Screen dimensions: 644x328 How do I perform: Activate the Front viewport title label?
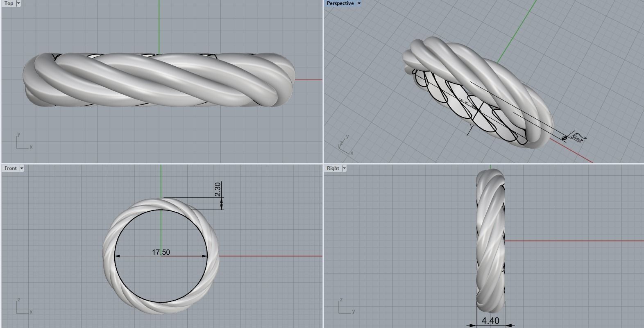[x=11, y=168]
